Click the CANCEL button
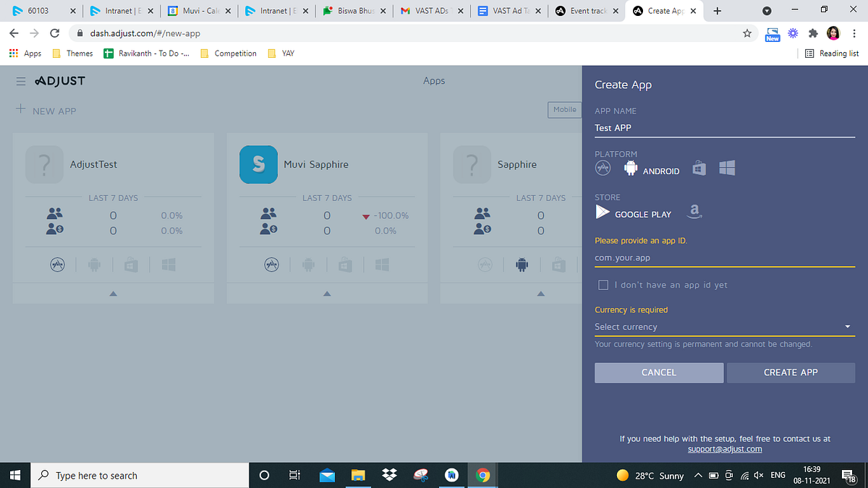Image resolution: width=868 pixels, height=488 pixels. pos(659,372)
